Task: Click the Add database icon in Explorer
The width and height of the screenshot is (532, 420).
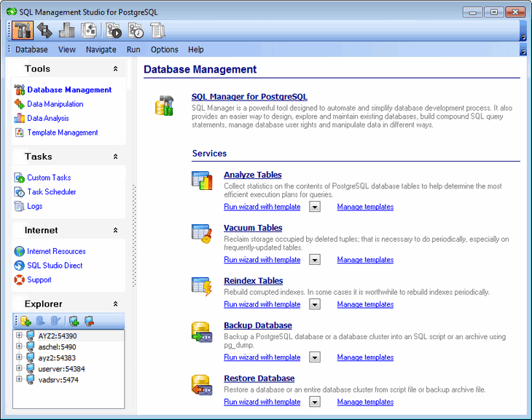Action: click(26, 321)
